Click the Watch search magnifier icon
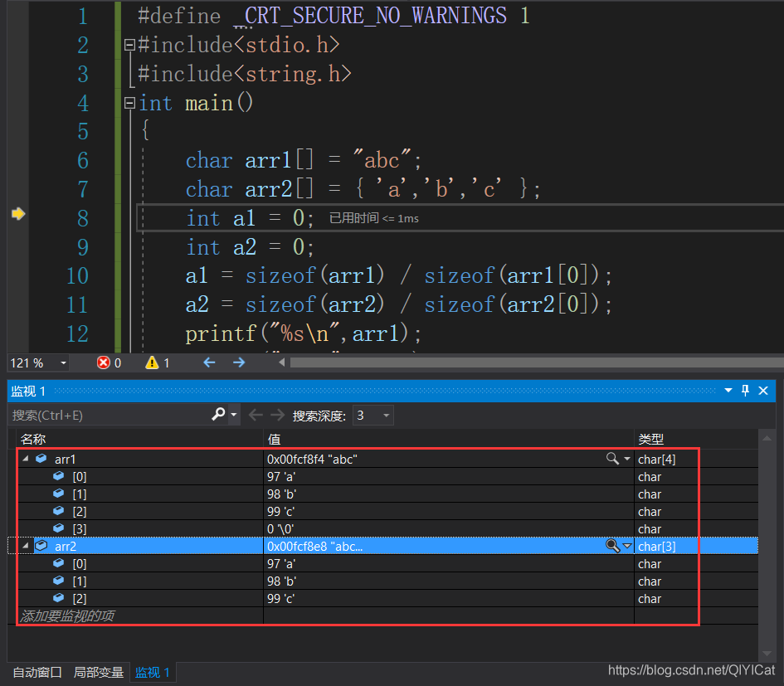Image resolution: width=784 pixels, height=686 pixels. [x=218, y=415]
